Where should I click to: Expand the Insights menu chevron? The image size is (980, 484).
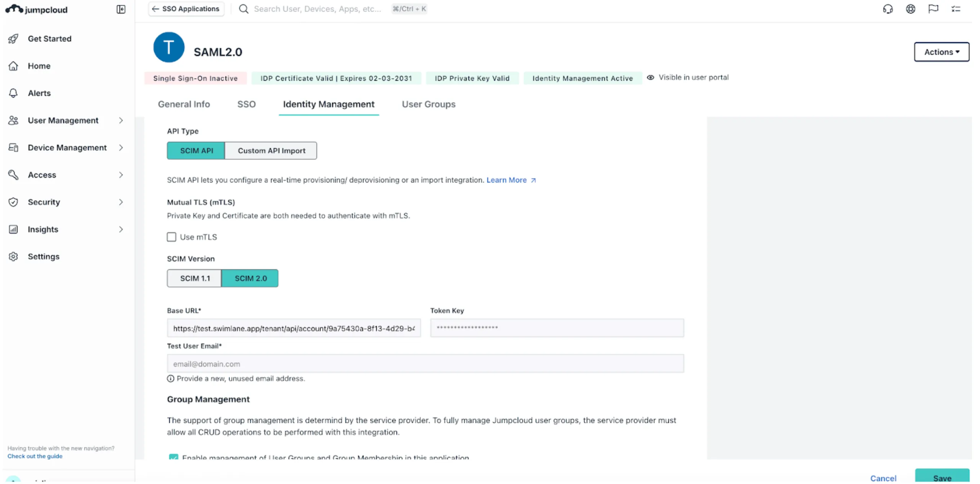coord(121,229)
